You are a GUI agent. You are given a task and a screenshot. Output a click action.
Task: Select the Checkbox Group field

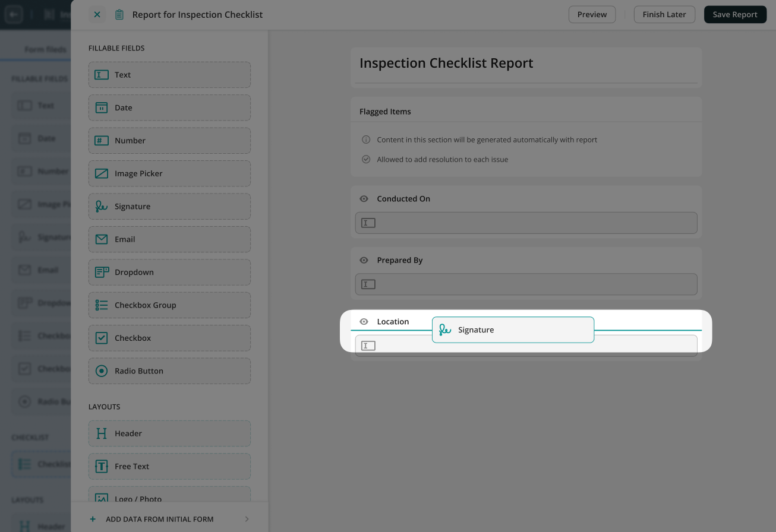pyautogui.click(x=169, y=305)
